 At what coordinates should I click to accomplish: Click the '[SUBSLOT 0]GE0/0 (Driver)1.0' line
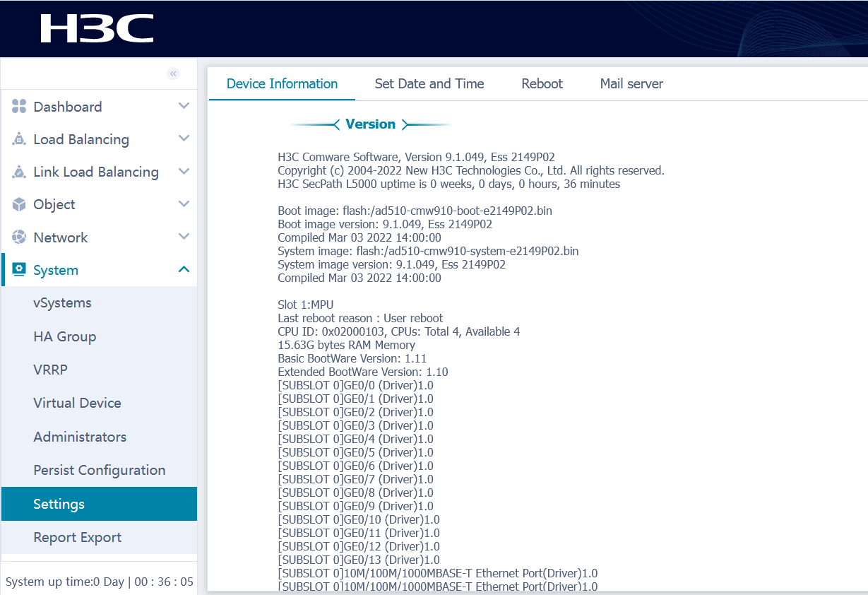[x=356, y=385]
